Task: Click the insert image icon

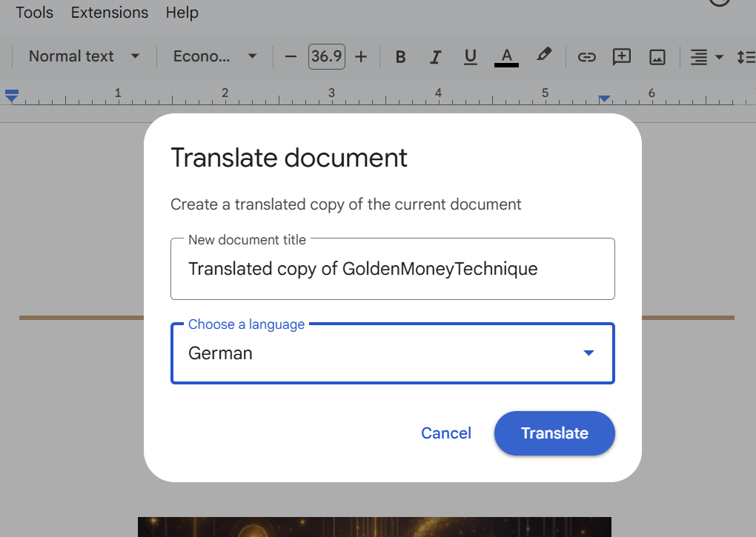Action: click(x=657, y=57)
